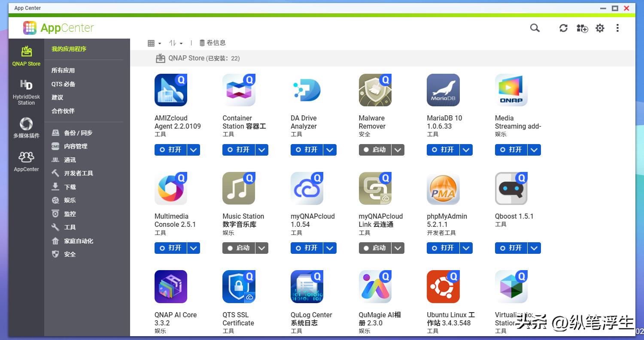Expand Music Station 启动 dropdown arrow
This screenshot has width=644, height=340.
[x=262, y=248]
